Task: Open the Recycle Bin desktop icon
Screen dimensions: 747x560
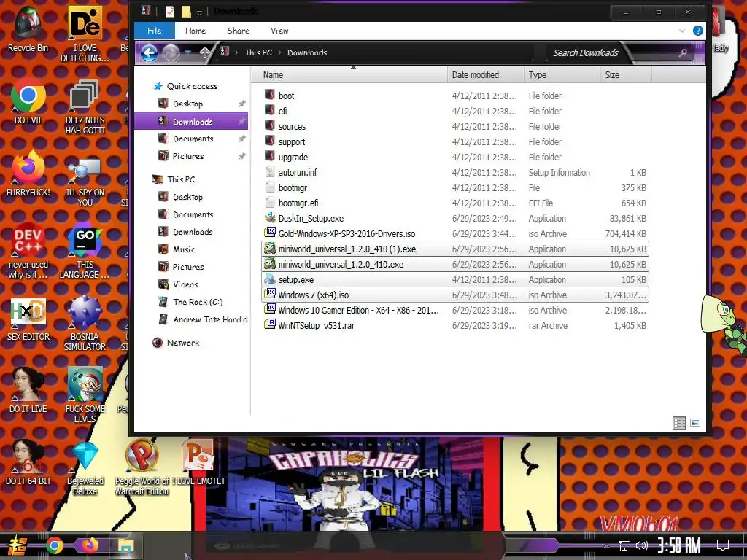Action: [28, 30]
